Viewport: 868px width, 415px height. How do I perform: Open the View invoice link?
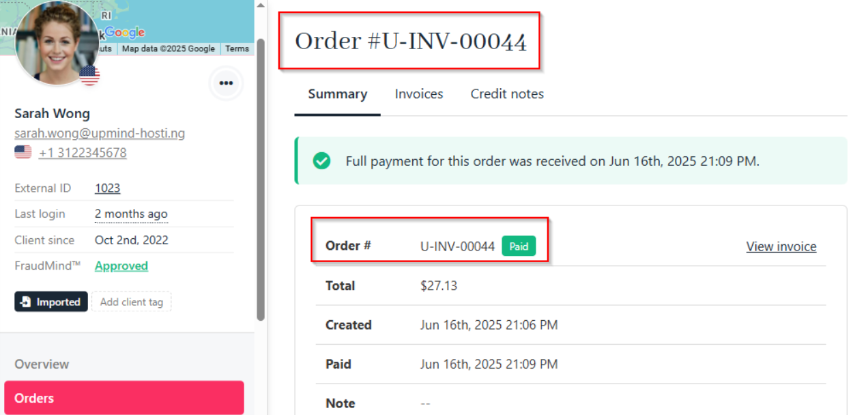(781, 246)
